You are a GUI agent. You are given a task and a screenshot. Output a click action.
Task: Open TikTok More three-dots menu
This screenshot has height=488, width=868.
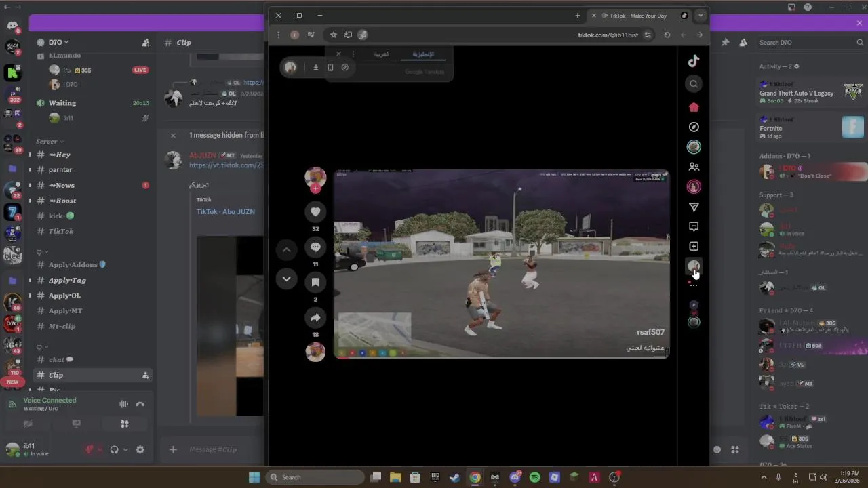[694, 285]
